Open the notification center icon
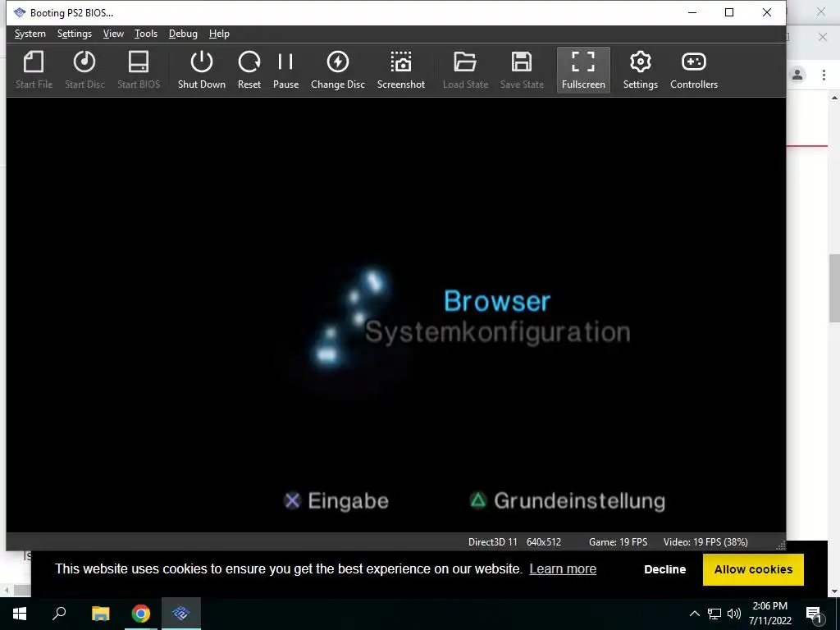 815,614
